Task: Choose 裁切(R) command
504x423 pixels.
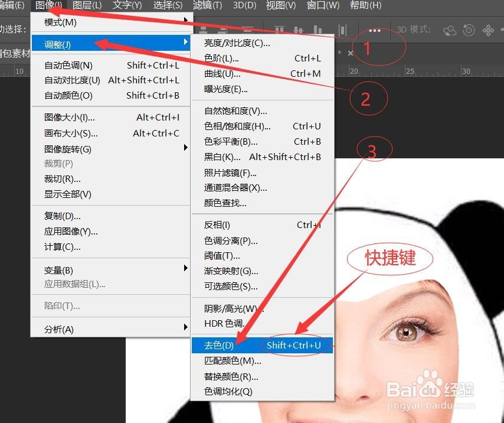Action: coord(111,179)
